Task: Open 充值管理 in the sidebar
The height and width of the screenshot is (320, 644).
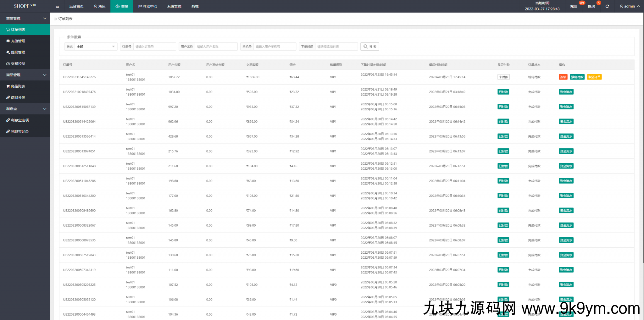Action: click(x=18, y=41)
